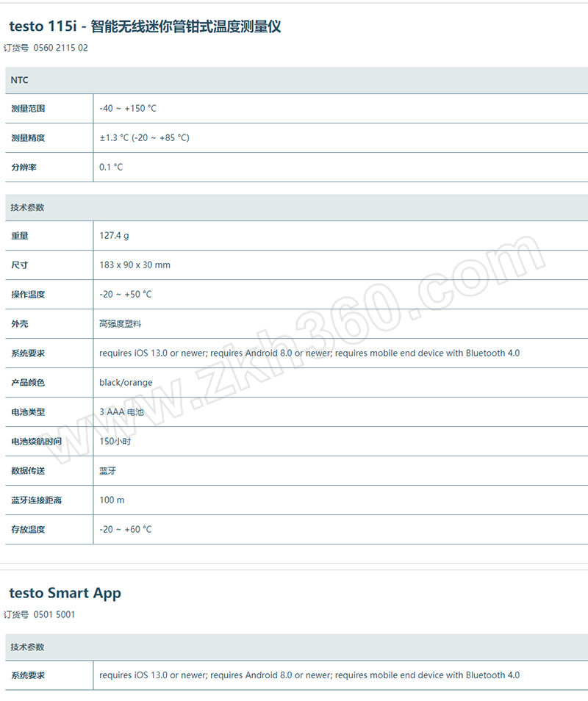
Task: Select order number 0560 2115 02
Action: pos(60,48)
